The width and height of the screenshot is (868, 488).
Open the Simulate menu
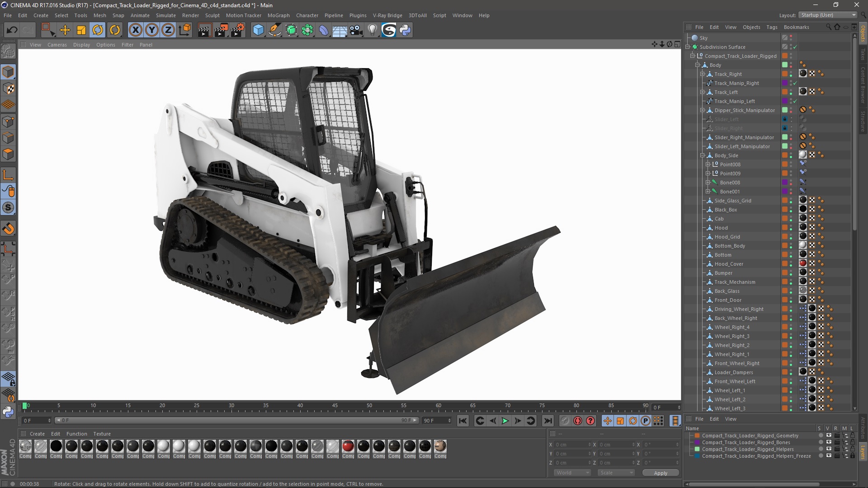[166, 15]
